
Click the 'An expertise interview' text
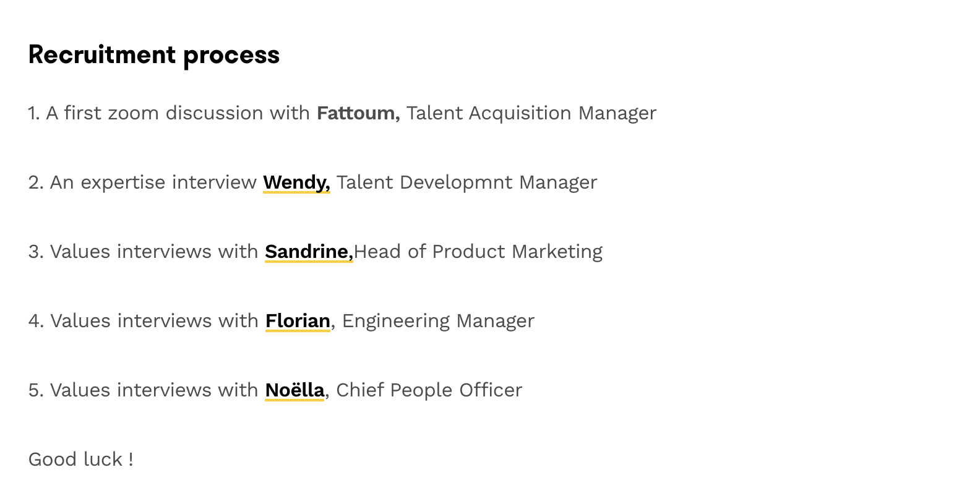(x=153, y=182)
